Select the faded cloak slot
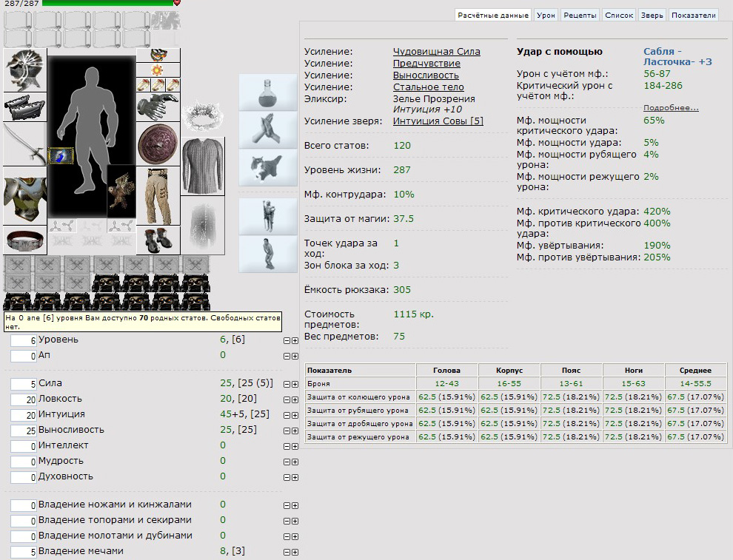The width and height of the screenshot is (733, 560). pyautogui.click(x=203, y=226)
